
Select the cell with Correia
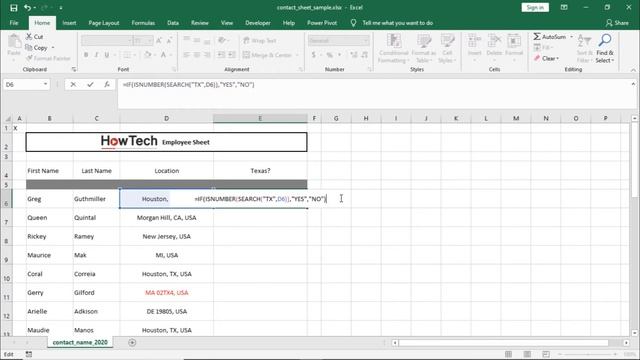[96, 274]
